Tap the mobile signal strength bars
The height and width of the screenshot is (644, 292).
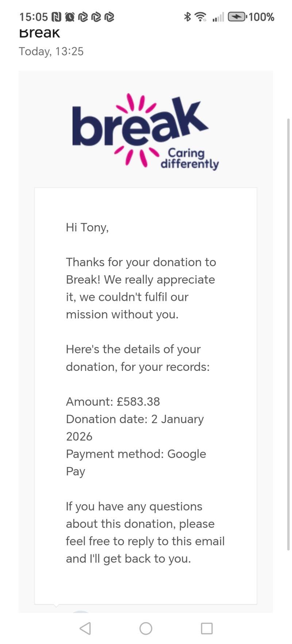(218, 17)
